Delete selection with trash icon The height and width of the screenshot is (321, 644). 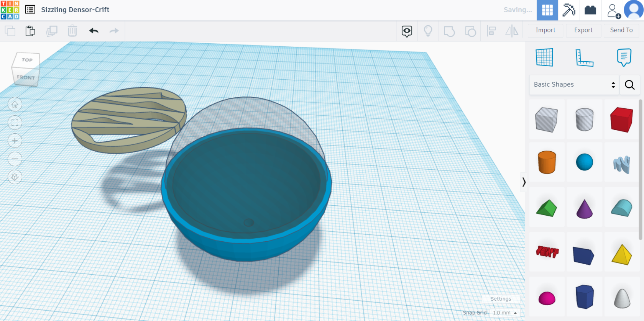(x=72, y=31)
